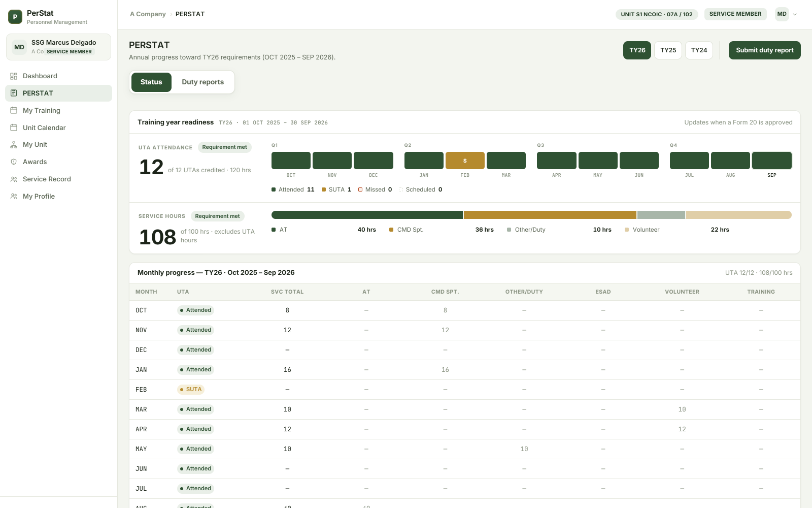Switch to the Status tab
Screen dimensions: 812x508
151,82
